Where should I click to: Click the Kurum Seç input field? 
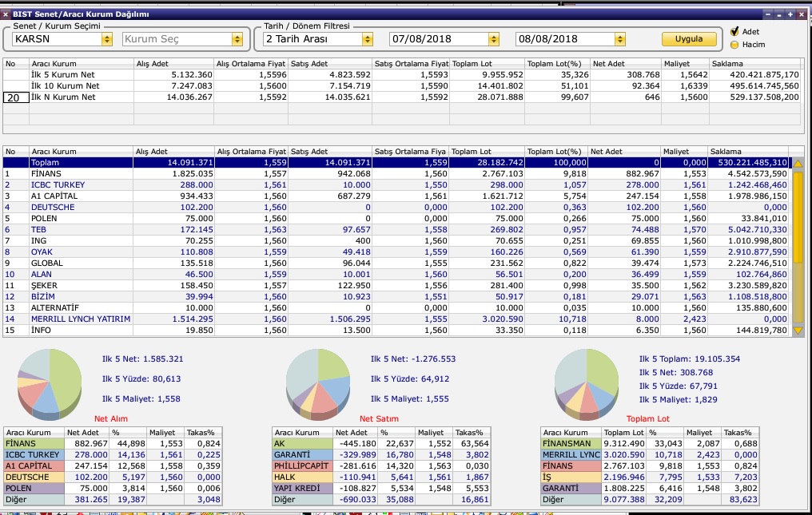[x=177, y=39]
